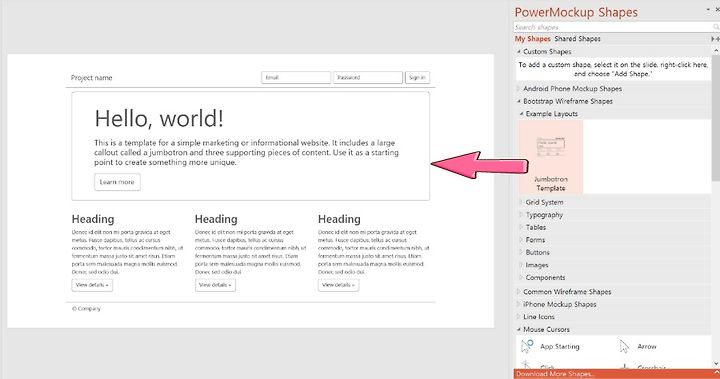The width and height of the screenshot is (720, 379).
Task: Expand the Tables group
Action: click(522, 227)
